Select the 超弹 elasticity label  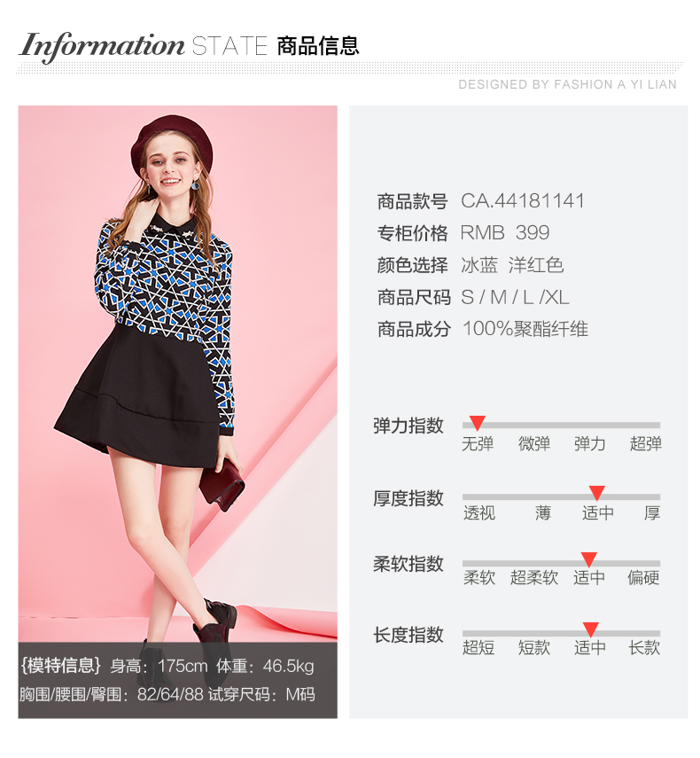(x=645, y=443)
